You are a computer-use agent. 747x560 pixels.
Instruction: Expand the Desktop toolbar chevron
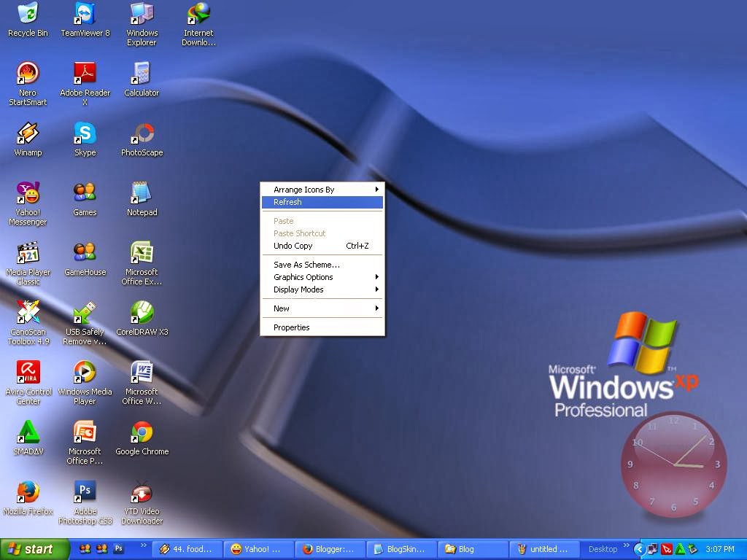[x=626, y=545]
